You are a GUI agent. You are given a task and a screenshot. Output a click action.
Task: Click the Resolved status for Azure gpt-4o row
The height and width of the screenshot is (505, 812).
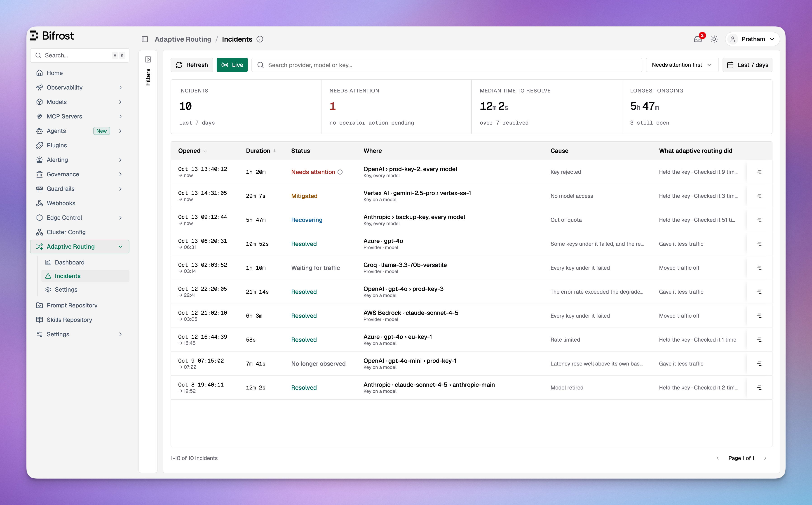click(x=304, y=244)
